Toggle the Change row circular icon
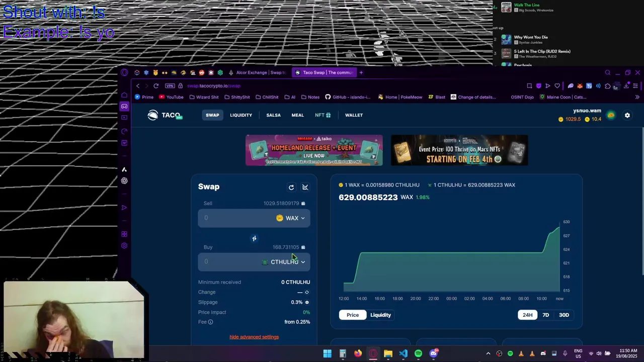The width and height of the screenshot is (644, 362). (307, 292)
